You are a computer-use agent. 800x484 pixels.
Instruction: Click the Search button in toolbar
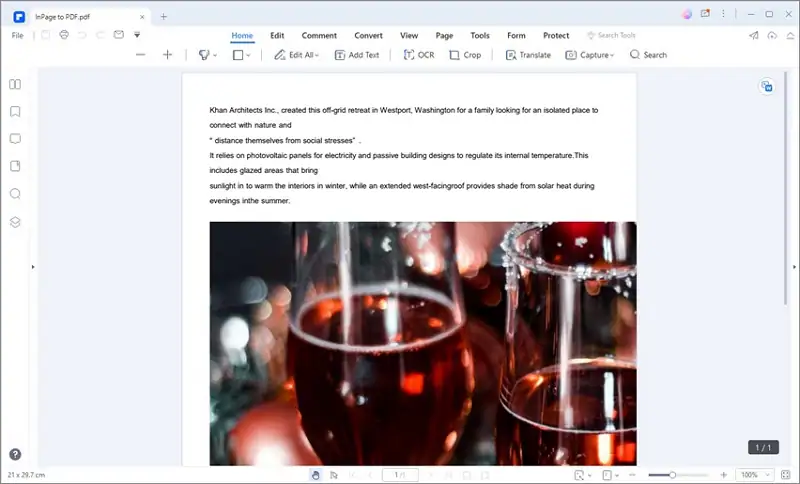coord(648,55)
